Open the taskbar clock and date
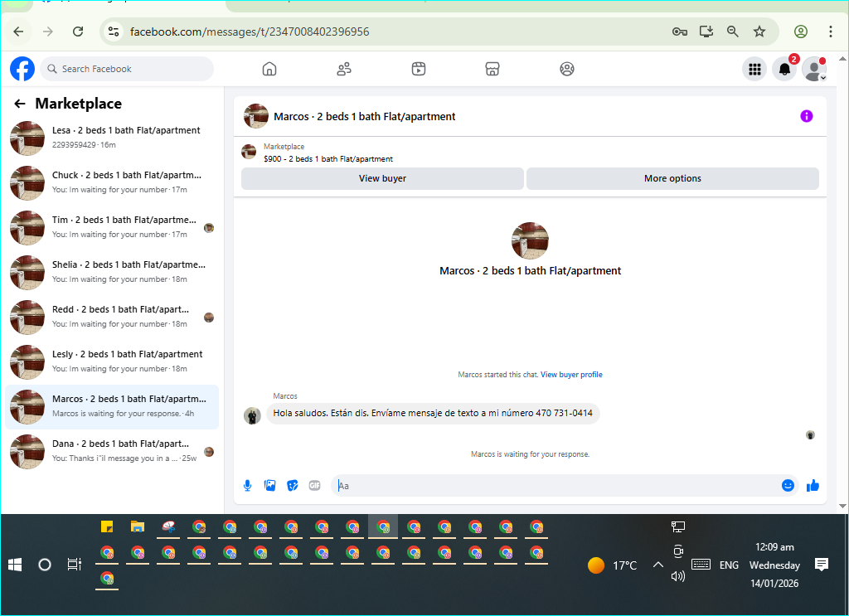Image resolution: width=849 pixels, height=616 pixels. [774, 565]
